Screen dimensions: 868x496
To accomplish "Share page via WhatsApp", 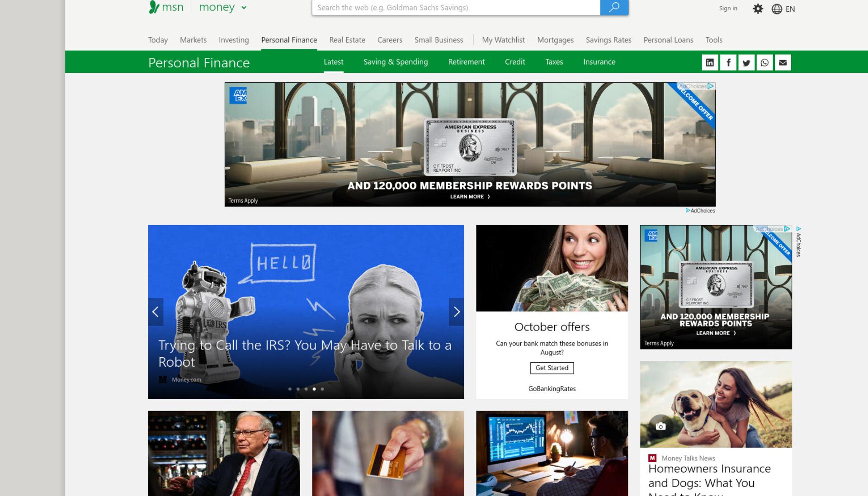I will point(764,62).
